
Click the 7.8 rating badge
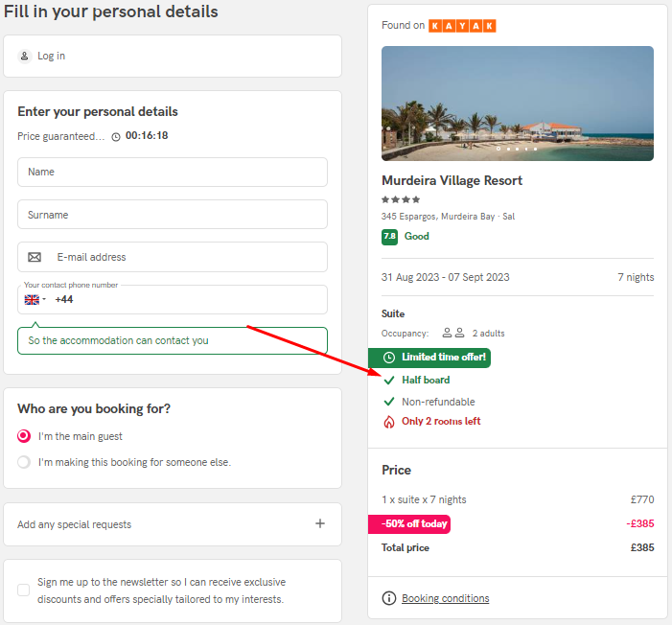[389, 237]
